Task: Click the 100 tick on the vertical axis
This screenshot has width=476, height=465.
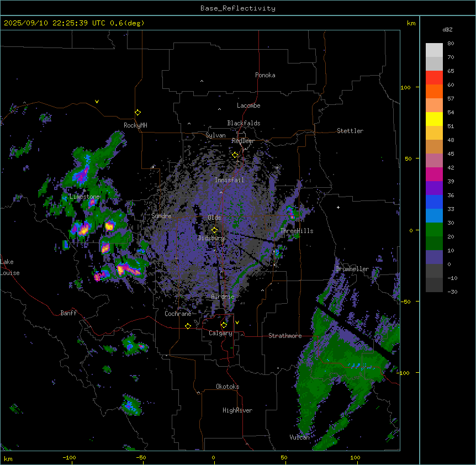Action: (x=405, y=87)
